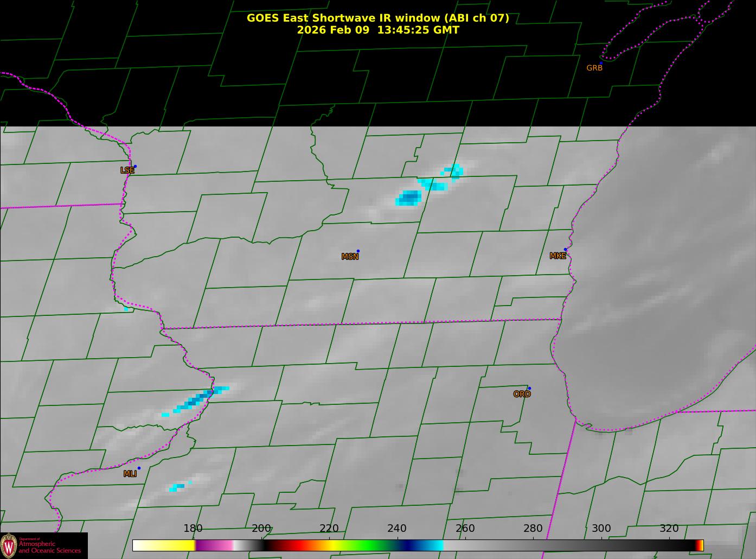This screenshot has height=559, width=756.
Task: Click the GOES East Shortwave IR title text
Action: [377, 18]
